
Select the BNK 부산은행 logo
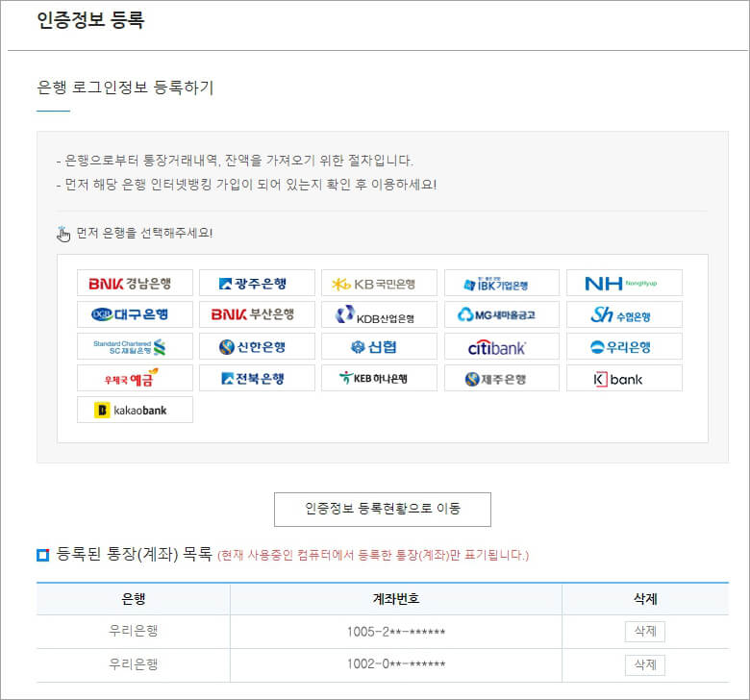pos(257,314)
